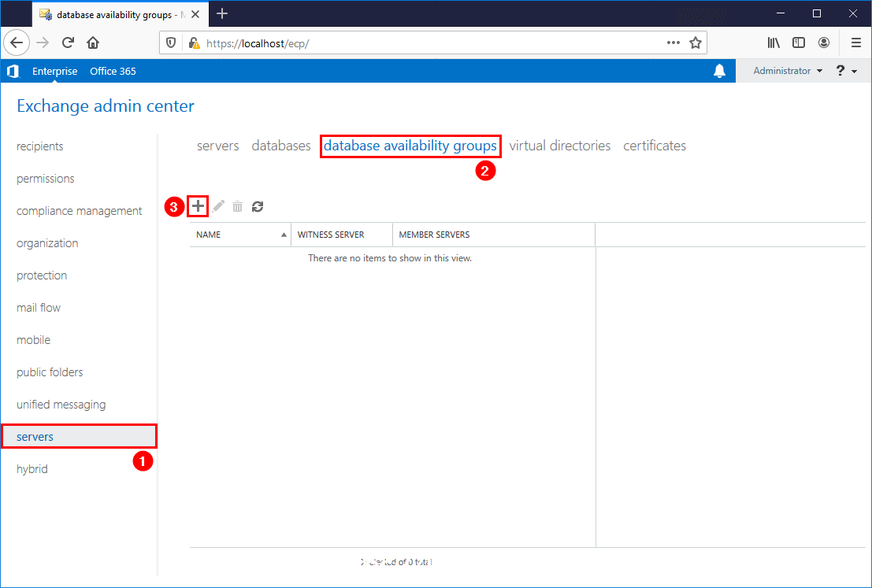This screenshot has height=588, width=872.
Task: Minimize the browser window
Action: tap(781, 13)
